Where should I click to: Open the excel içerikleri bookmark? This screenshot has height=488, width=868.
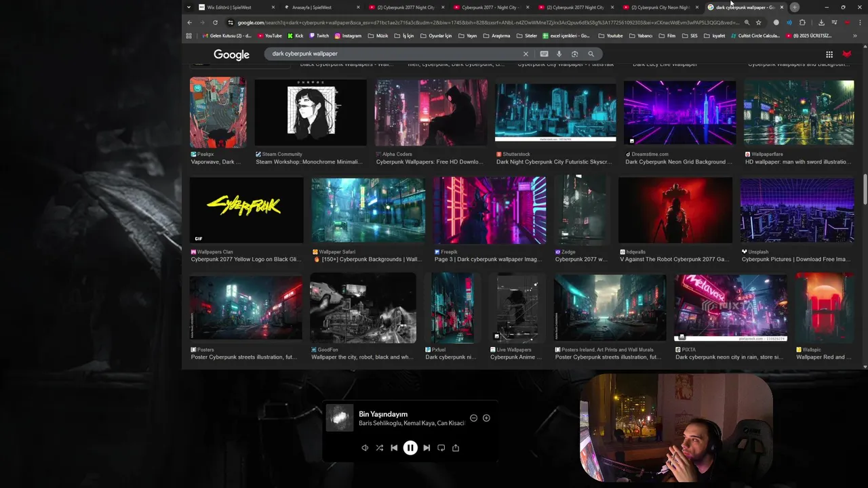[566, 36]
